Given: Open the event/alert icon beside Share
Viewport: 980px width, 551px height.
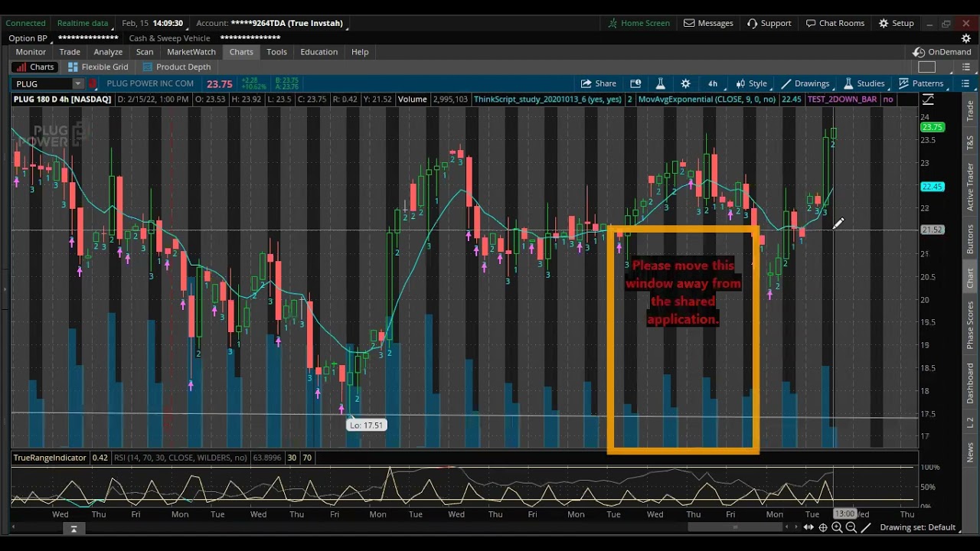Looking at the screenshot, I should click(x=635, y=83).
